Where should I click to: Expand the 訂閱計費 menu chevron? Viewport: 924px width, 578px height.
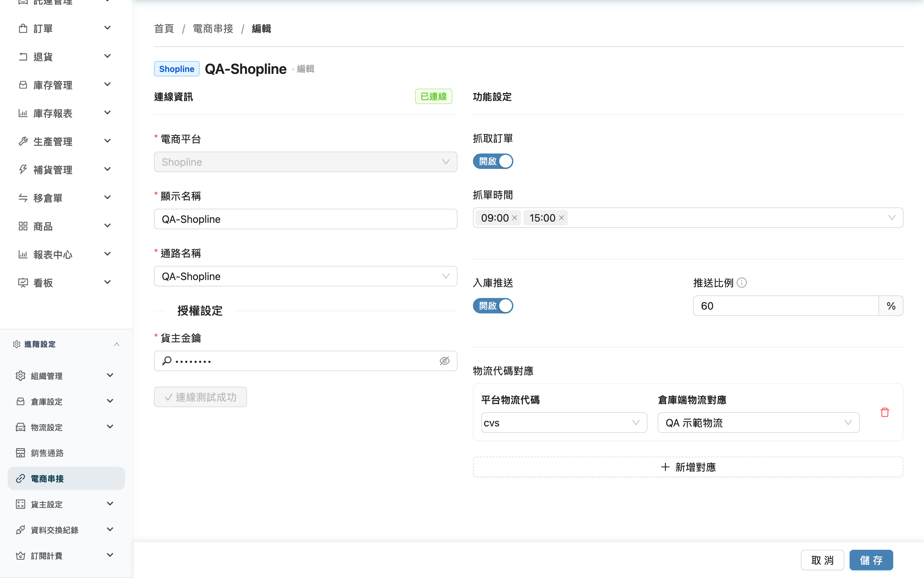110,555
